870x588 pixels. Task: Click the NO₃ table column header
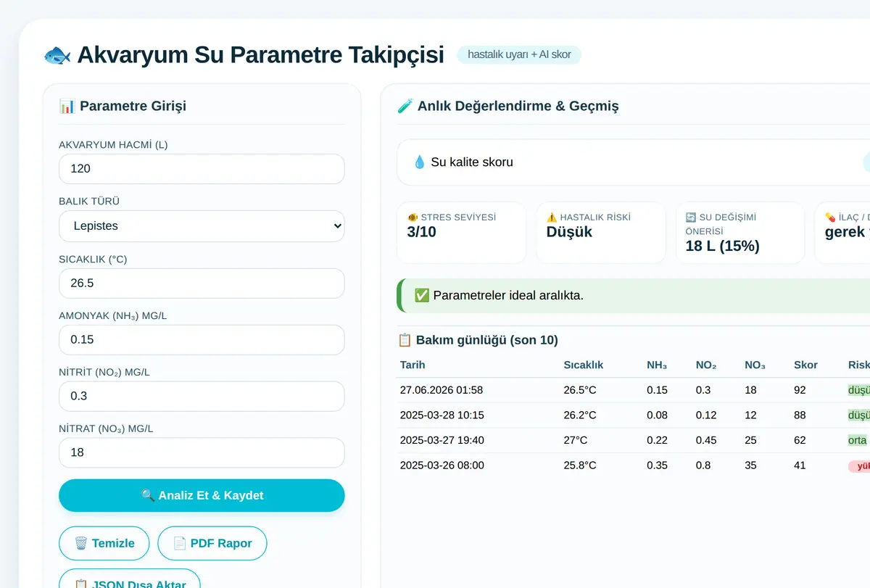[x=755, y=365]
